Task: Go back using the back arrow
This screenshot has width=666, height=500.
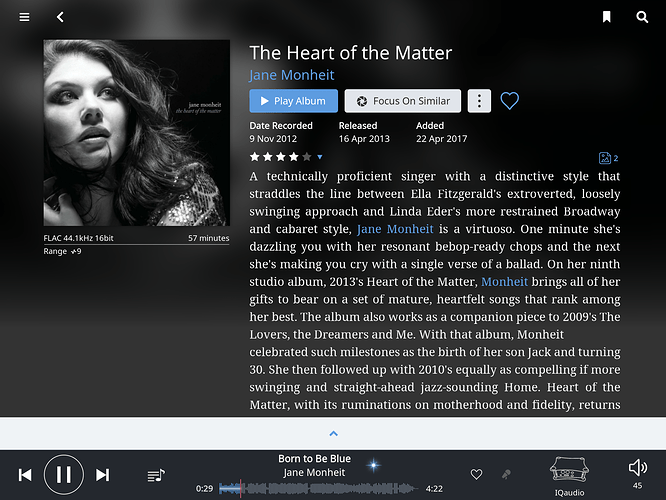Action: 60,17
